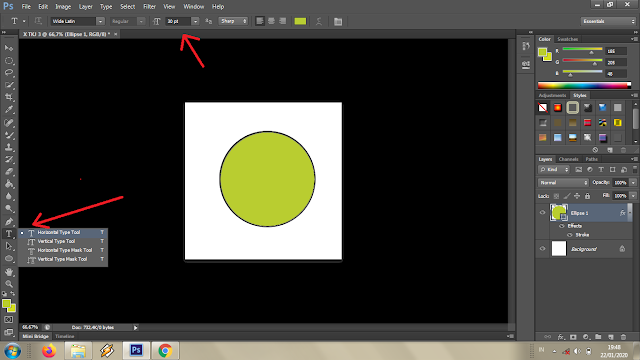Select the Eraser tool
This screenshot has height=360, width=640.
pyautogui.click(x=9, y=171)
